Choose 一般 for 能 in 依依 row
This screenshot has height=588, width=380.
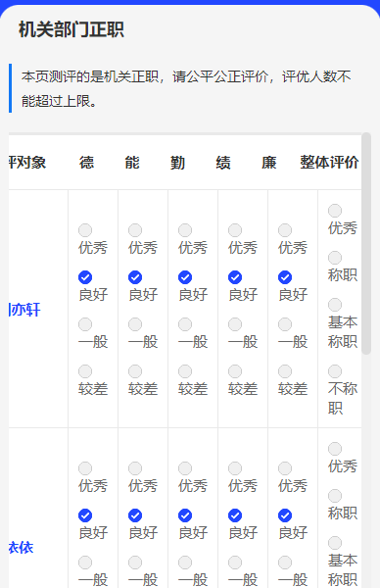[x=135, y=563]
